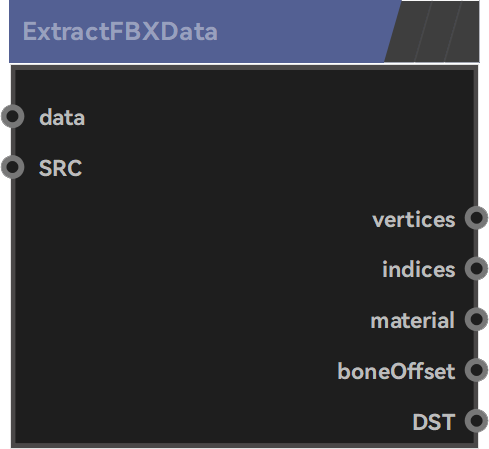This screenshot has width=489, height=449.
Task: Click the boneOffset output socket
Action: pyautogui.click(x=476, y=370)
